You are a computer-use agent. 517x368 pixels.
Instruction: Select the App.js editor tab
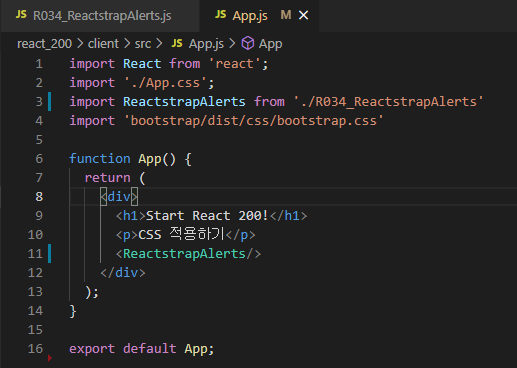[259, 16]
